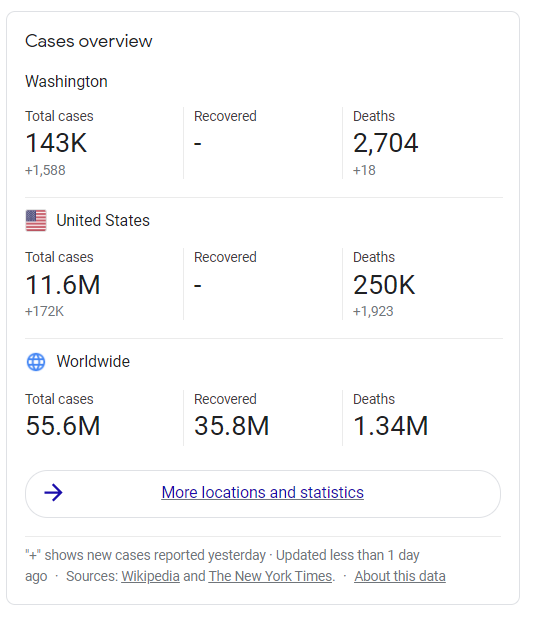Click Washington deaths figure 2,704

385,143
